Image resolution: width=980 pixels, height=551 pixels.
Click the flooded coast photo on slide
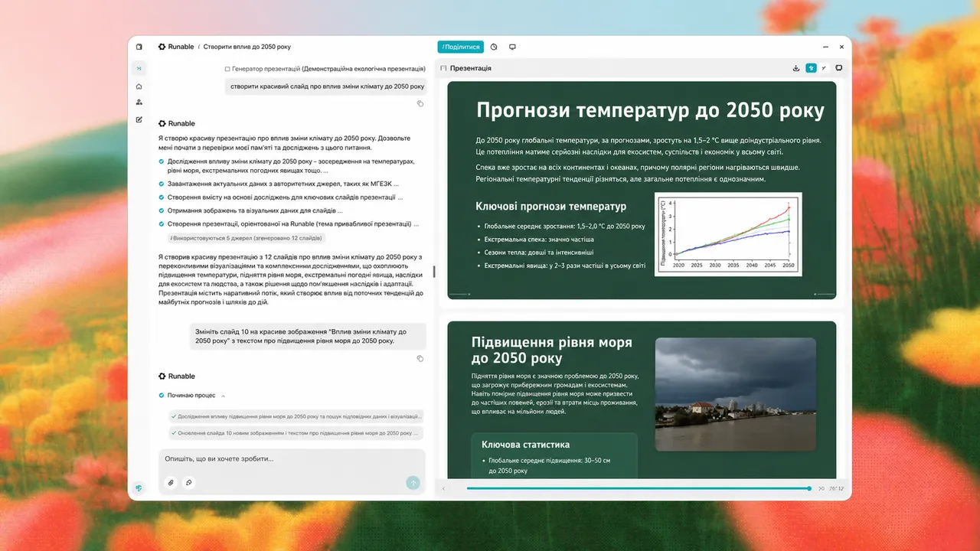click(x=736, y=394)
